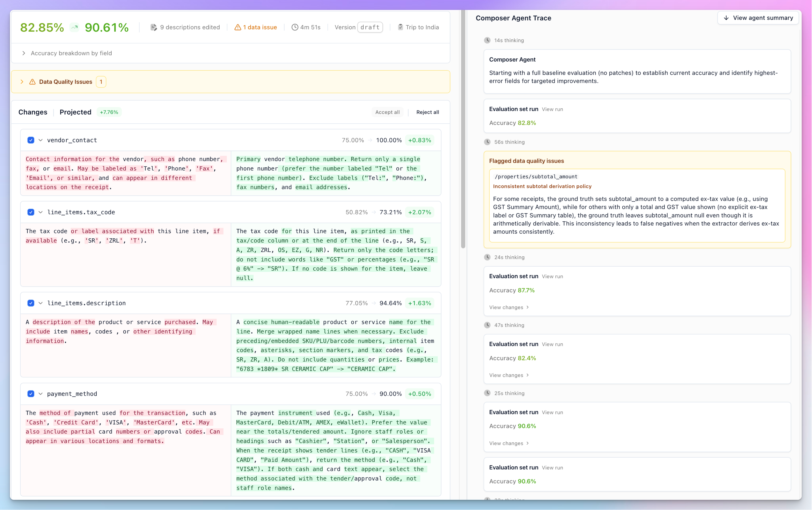The image size is (812, 510).
Task: Toggle the payment_method change checkbox
Action: 31,394
